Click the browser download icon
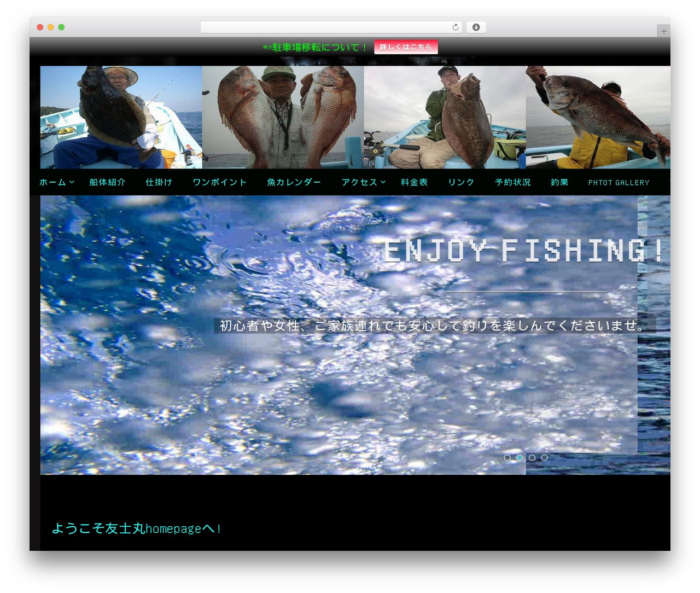700x593 pixels. (476, 27)
